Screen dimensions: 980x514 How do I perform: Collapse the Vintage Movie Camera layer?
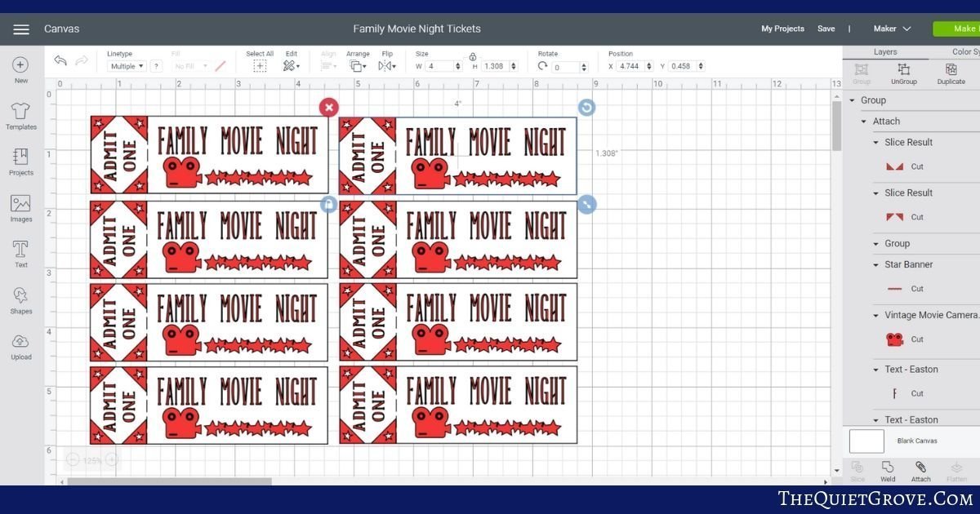tap(876, 316)
